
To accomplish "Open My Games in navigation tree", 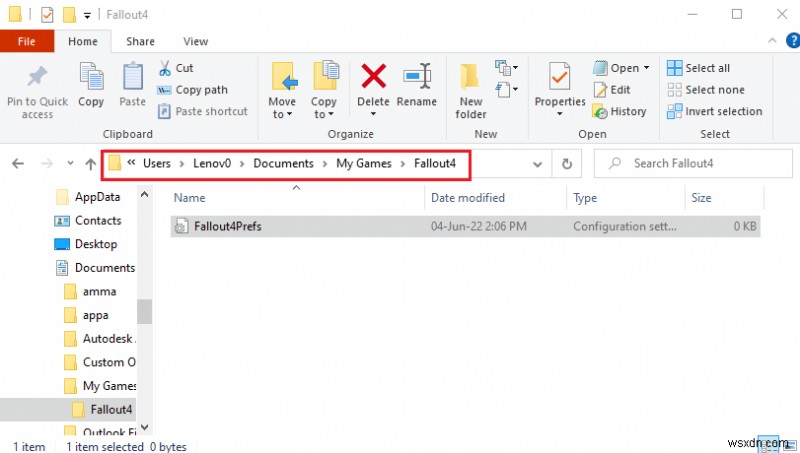I will point(99,386).
